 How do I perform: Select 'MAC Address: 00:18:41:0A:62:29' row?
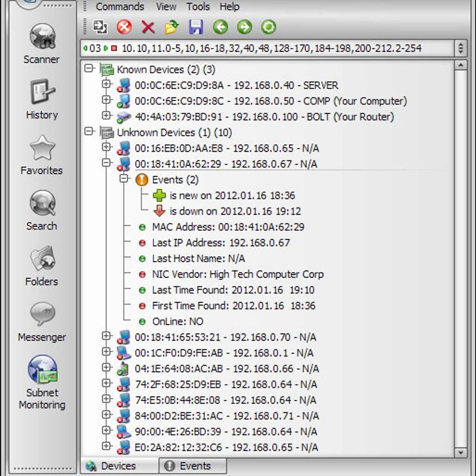(x=228, y=227)
